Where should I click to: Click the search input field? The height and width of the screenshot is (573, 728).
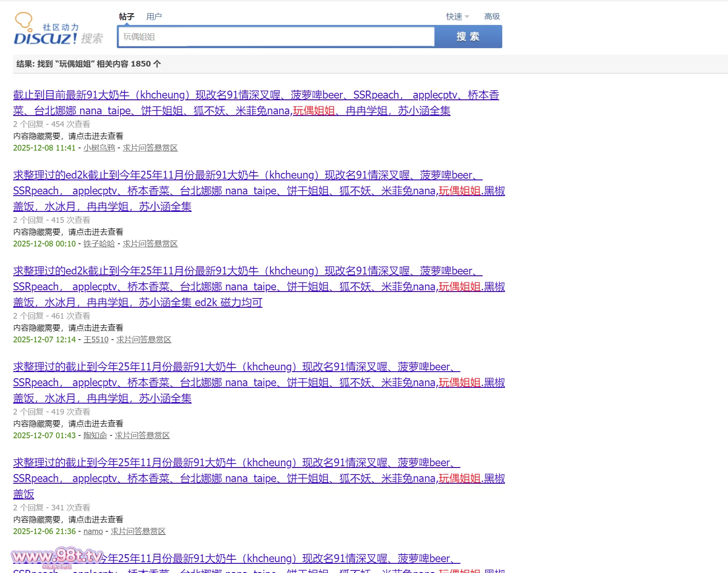pyautogui.click(x=276, y=37)
